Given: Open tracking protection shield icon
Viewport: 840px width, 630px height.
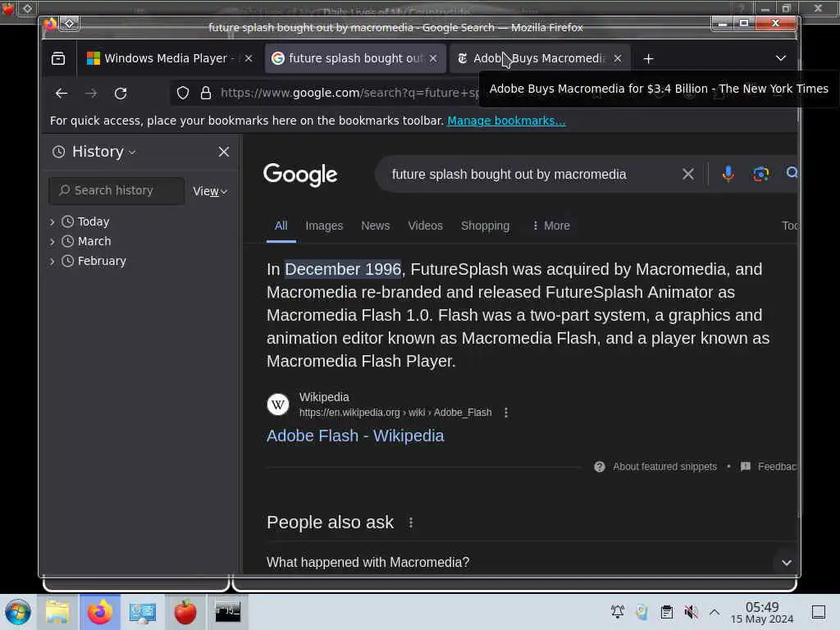Looking at the screenshot, I should pyautogui.click(x=183, y=94).
